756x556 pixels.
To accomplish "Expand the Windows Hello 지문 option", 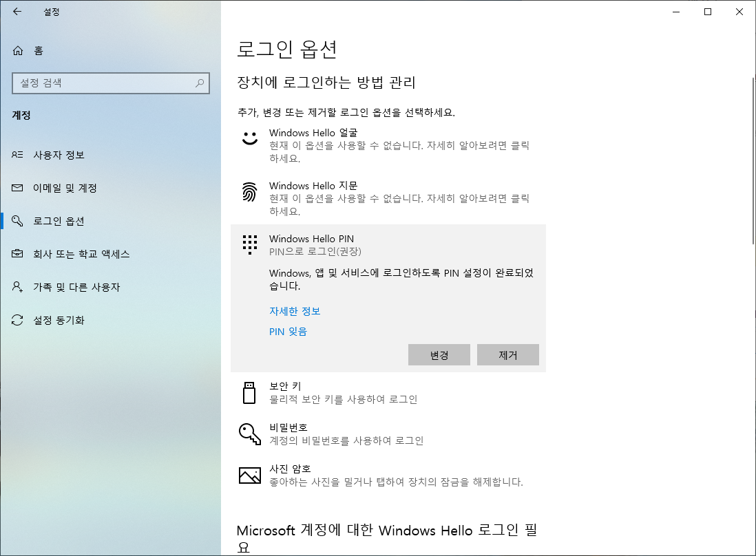I will [388, 198].
